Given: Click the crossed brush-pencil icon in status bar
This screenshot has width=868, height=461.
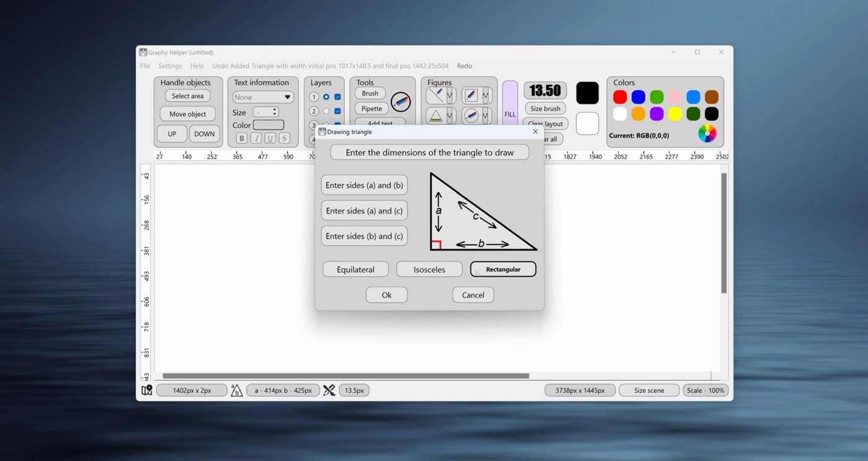Looking at the screenshot, I should pyautogui.click(x=329, y=390).
